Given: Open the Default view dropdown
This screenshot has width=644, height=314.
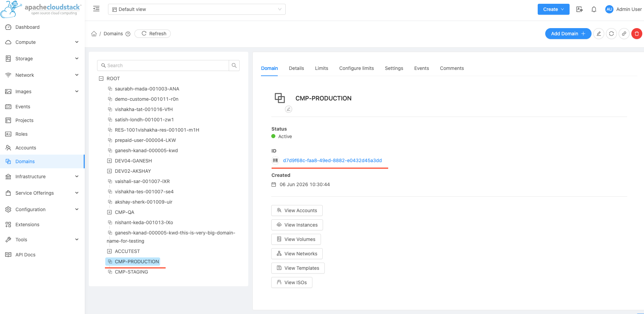Looking at the screenshot, I should (197, 9).
